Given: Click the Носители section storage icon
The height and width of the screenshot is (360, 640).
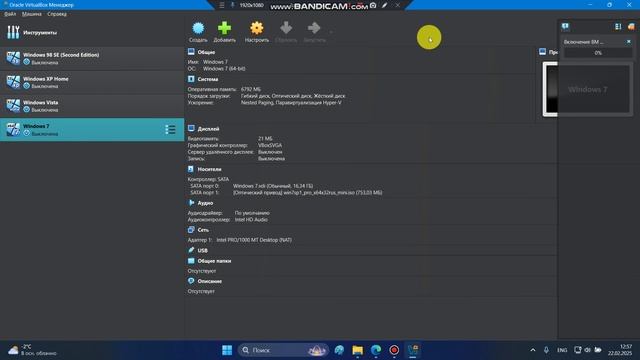Looking at the screenshot, I should (x=191, y=169).
